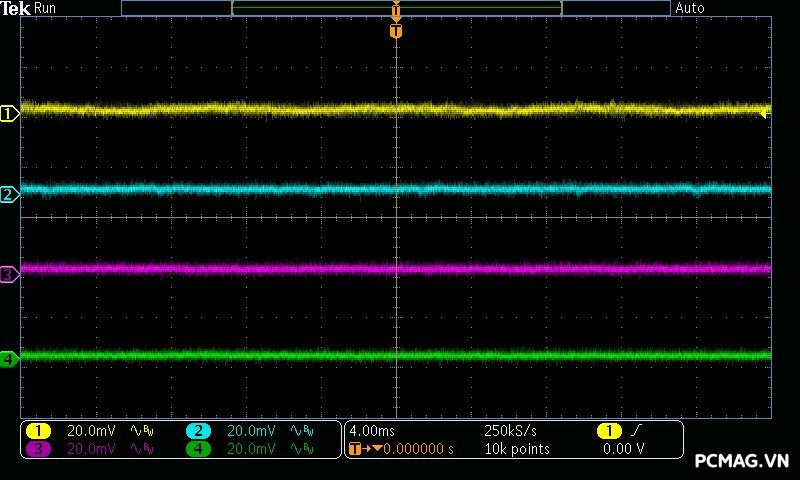Click the 0.00 V trigger level readout
800x480 pixels.
click(623, 449)
